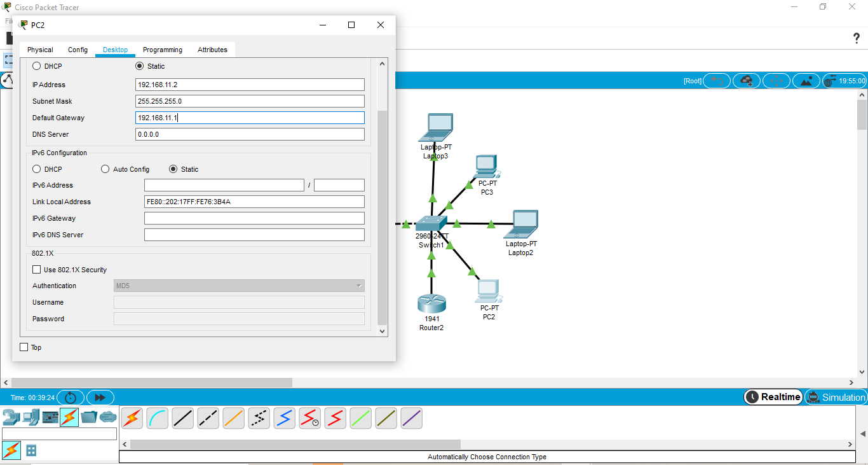868x465 pixels.
Task: Click the workspace horizontal scrollbar
Action: tap(153, 383)
